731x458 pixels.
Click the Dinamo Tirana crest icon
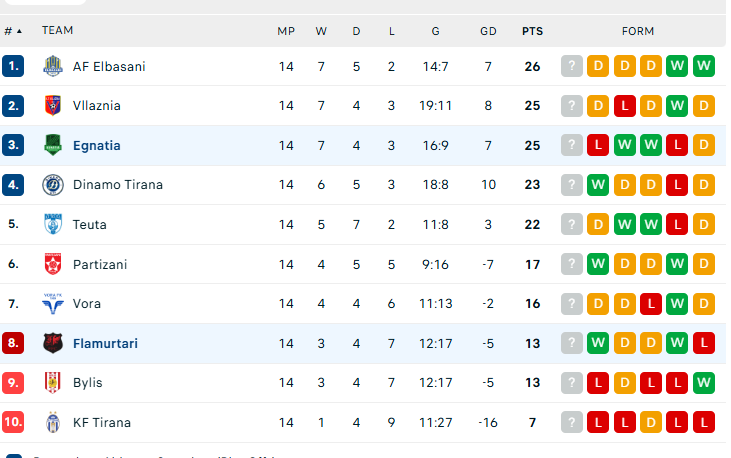click(53, 185)
